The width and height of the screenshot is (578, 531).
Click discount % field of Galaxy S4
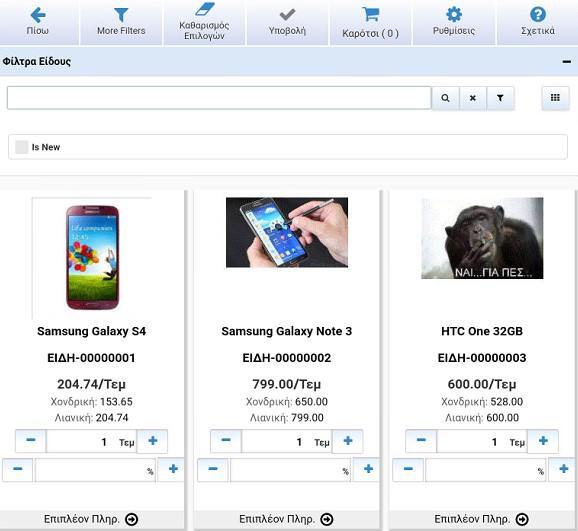pyautogui.click(x=95, y=470)
